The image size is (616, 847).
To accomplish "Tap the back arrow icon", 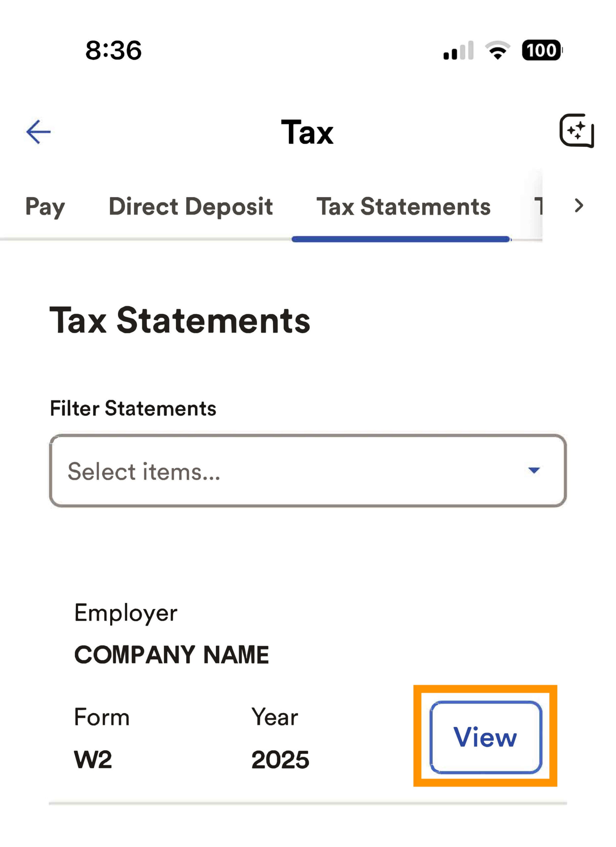I will [x=38, y=132].
